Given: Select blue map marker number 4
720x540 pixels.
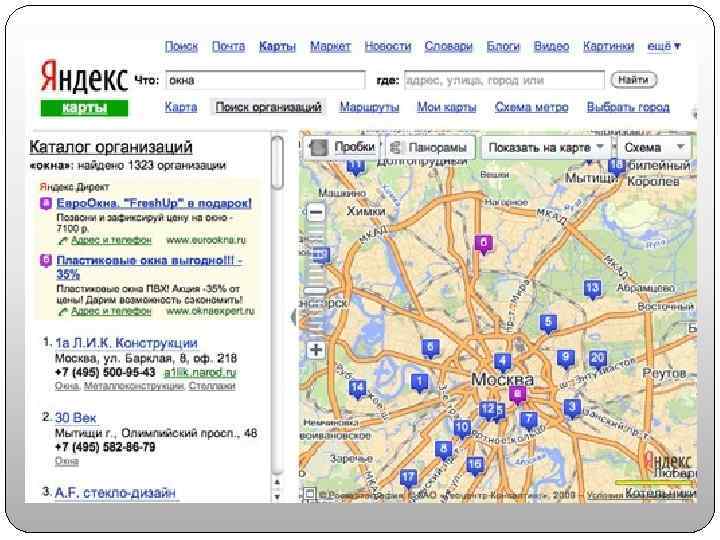Looking at the screenshot, I should click(502, 362).
